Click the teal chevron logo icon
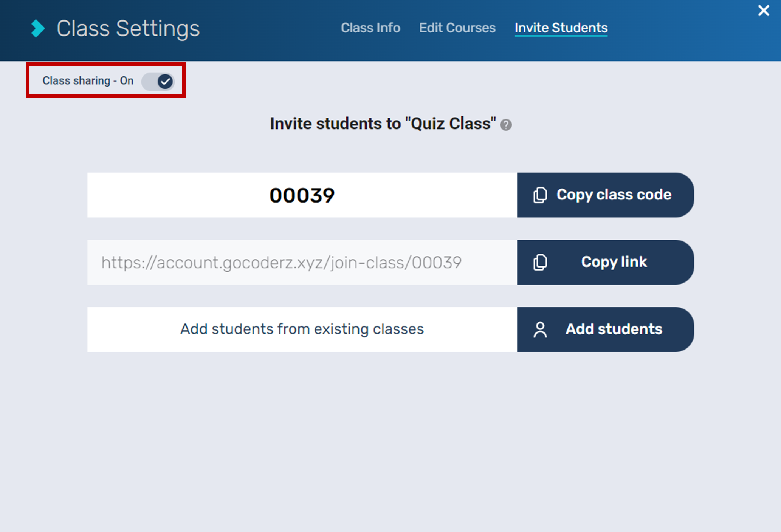Screen dimensions: 781x532 tap(38, 28)
